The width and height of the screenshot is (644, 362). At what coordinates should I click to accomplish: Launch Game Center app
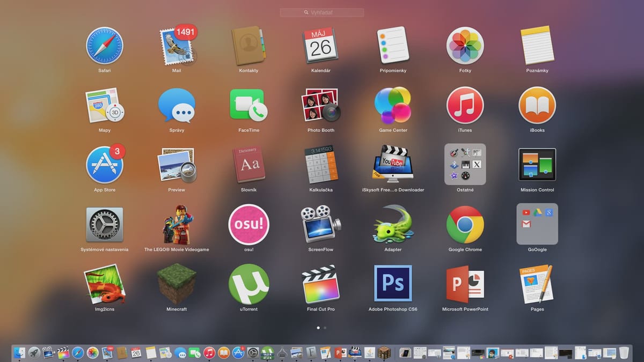point(393,106)
